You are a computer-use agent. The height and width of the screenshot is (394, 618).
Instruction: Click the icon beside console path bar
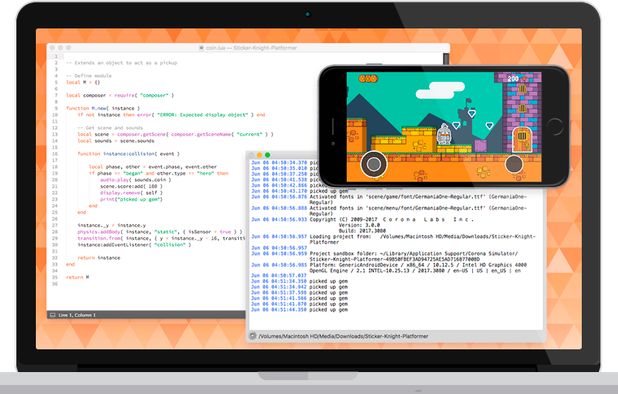tap(253, 336)
